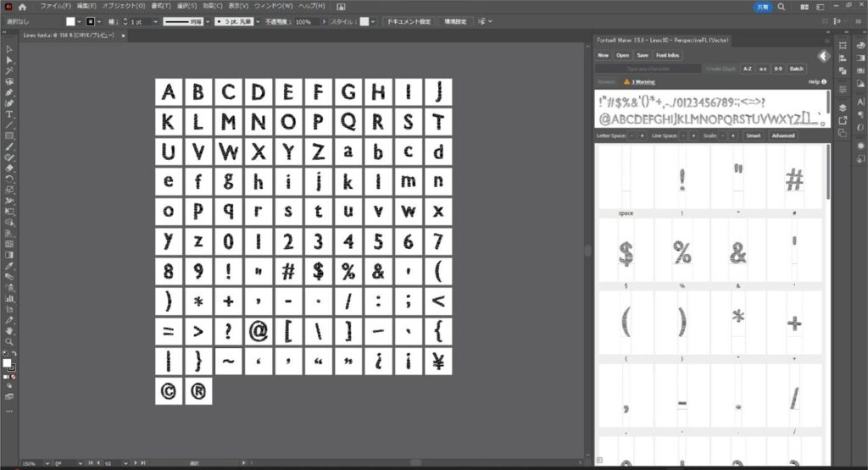Click the Home icon
Viewport: 868px width, 470px height.
22,7
